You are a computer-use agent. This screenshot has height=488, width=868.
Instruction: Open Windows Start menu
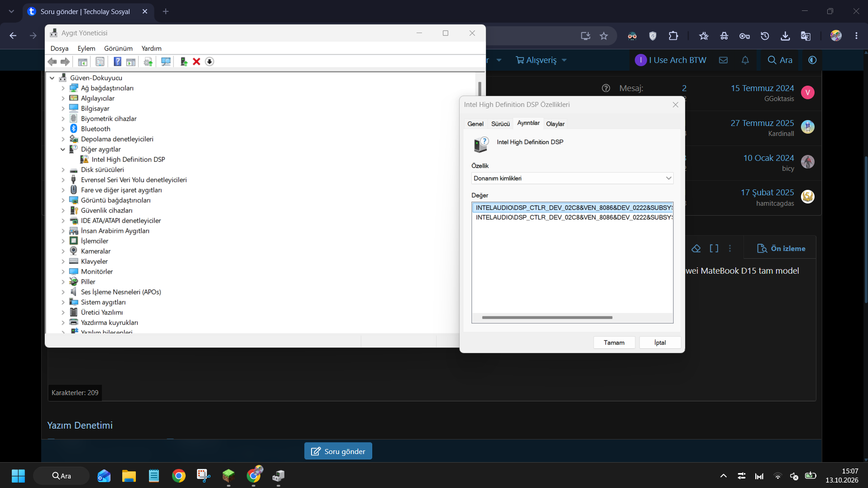tap(18, 476)
